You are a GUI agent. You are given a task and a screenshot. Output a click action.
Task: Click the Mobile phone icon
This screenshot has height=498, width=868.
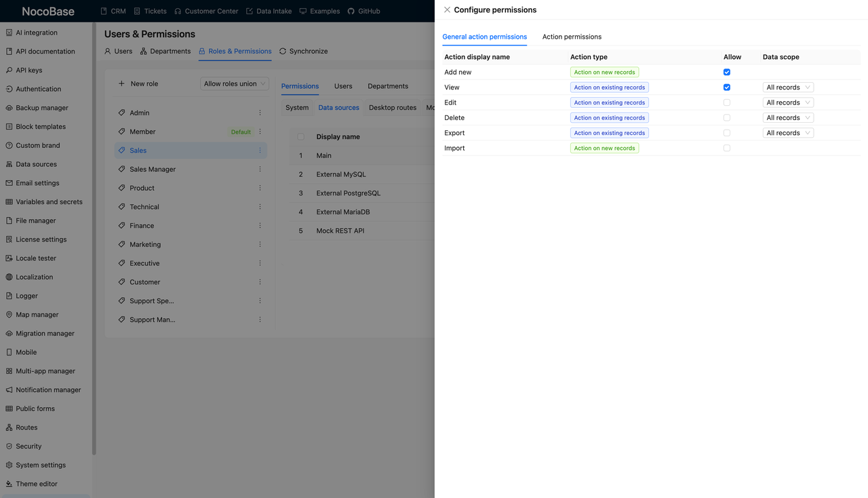9,352
